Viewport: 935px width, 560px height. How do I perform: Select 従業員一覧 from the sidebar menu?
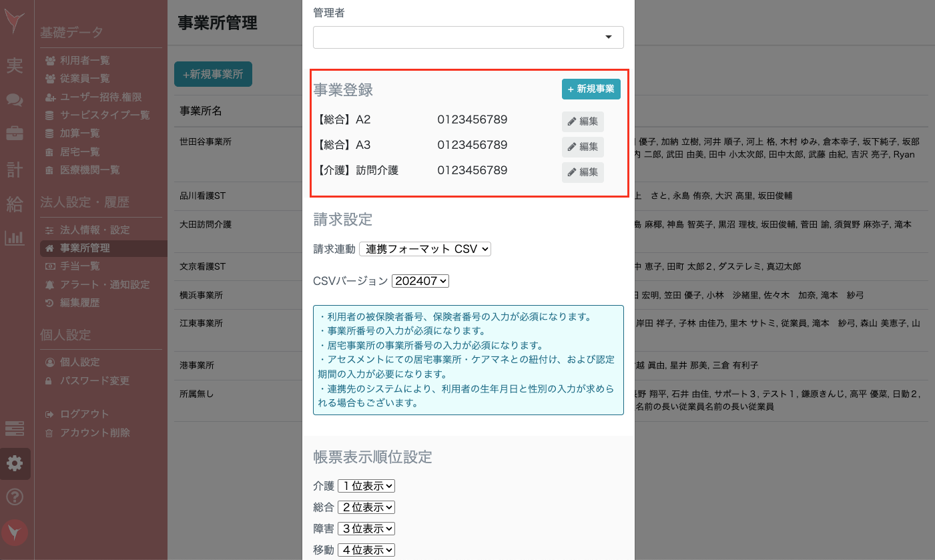(81, 78)
